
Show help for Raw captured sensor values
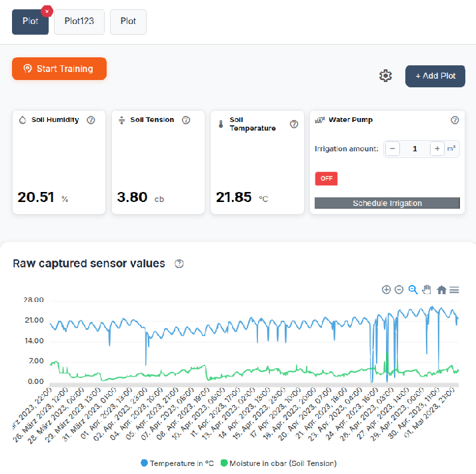pyautogui.click(x=179, y=263)
